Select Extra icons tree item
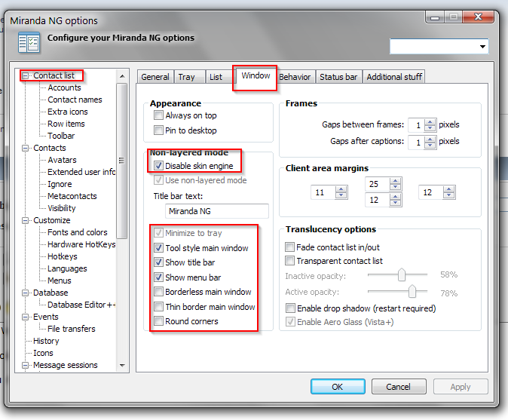The width and height of the screenshot is (508, 420). pos(67,112)
